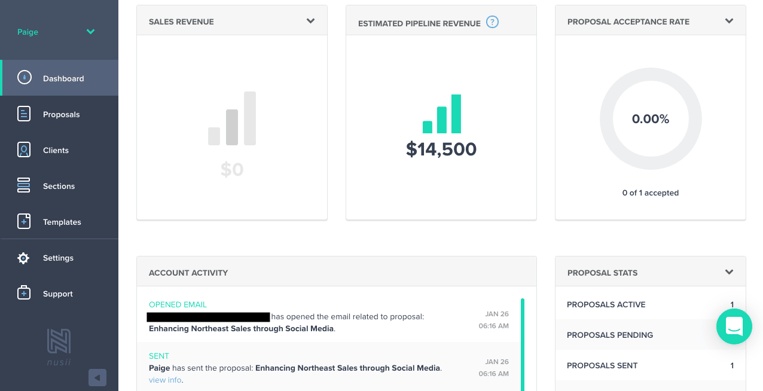Expand the Paige account dropdown
The width and height of the screenshot is (763, 391).
point(91,32)
